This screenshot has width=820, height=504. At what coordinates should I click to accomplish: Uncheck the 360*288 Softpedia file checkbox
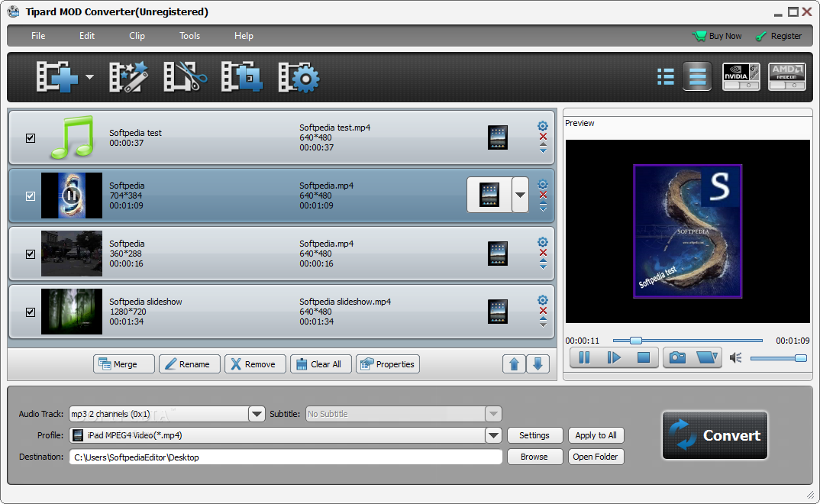point(31,254)
